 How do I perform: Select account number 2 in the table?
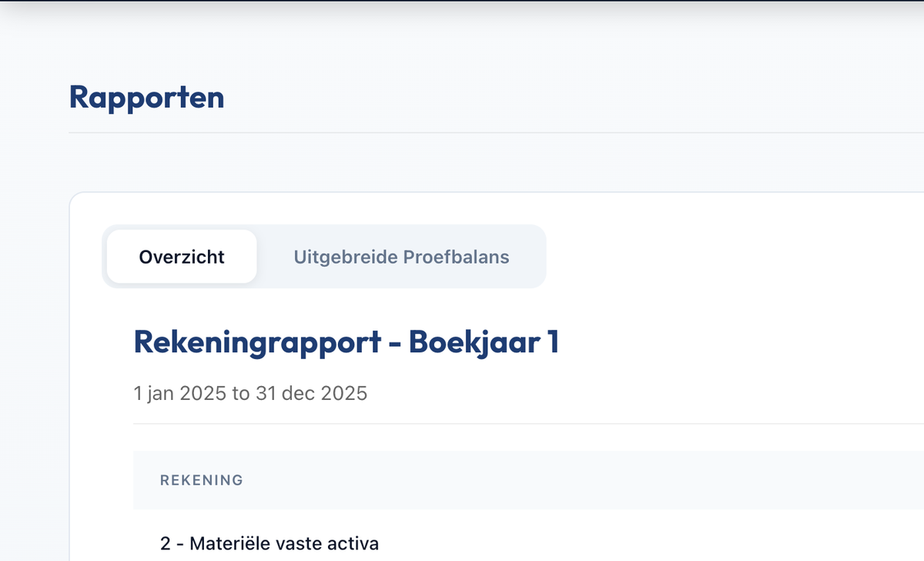[162, 543]
